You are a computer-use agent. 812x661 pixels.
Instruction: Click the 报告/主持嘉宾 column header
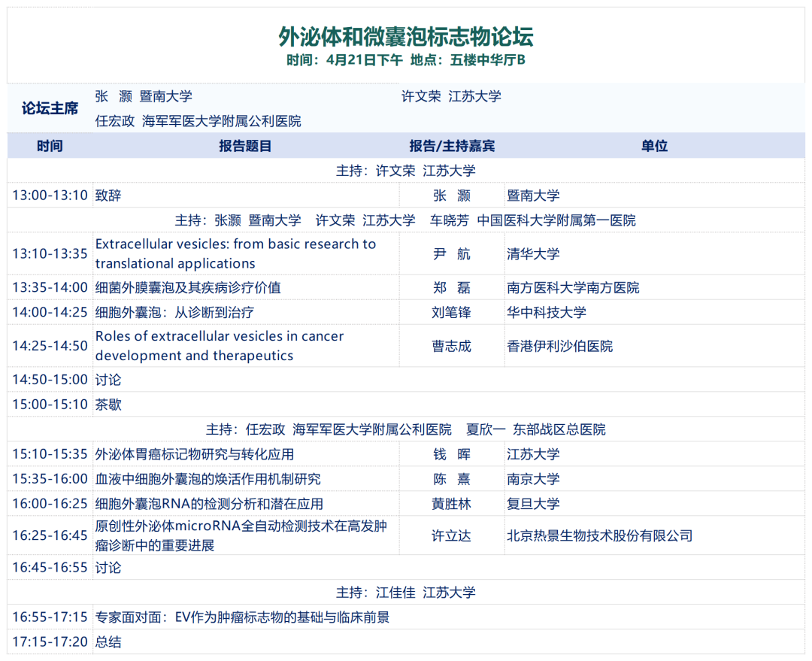point(452,146)
